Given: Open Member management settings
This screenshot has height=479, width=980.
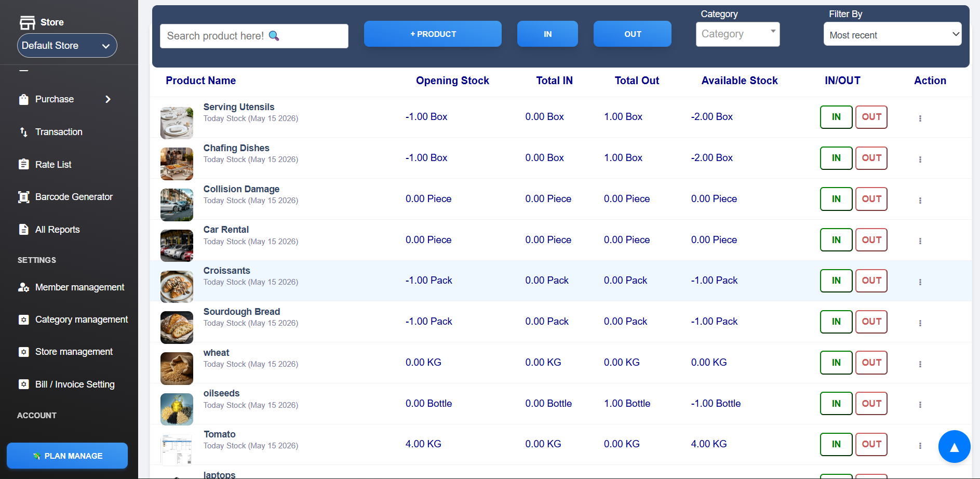Looking at the screenshot, I should (x=79, y=287).
